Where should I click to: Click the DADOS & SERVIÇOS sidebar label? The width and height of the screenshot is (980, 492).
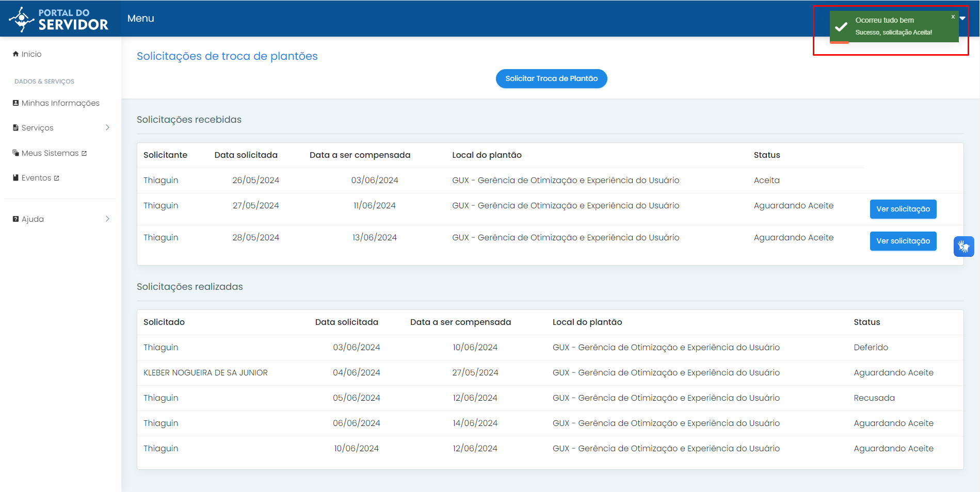coord(44,81)
